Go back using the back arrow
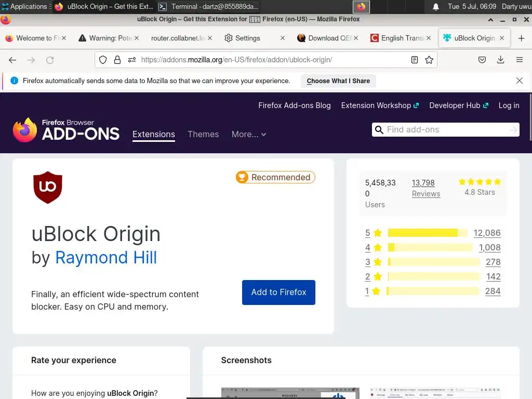The height and width of the screenshot is (399, 532). tap(12, 60)
